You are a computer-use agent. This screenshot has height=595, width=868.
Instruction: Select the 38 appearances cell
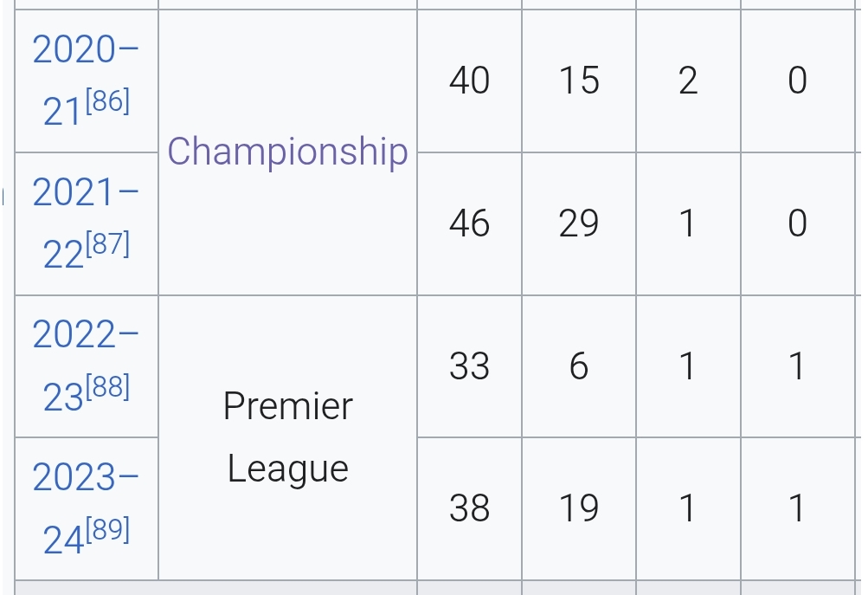(469, 508)
